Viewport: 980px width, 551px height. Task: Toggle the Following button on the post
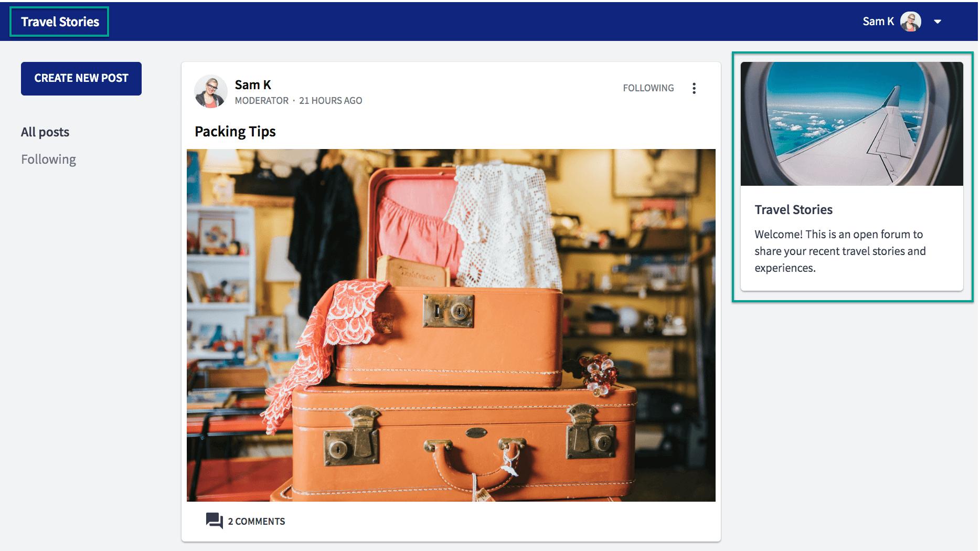click(648, 88)
